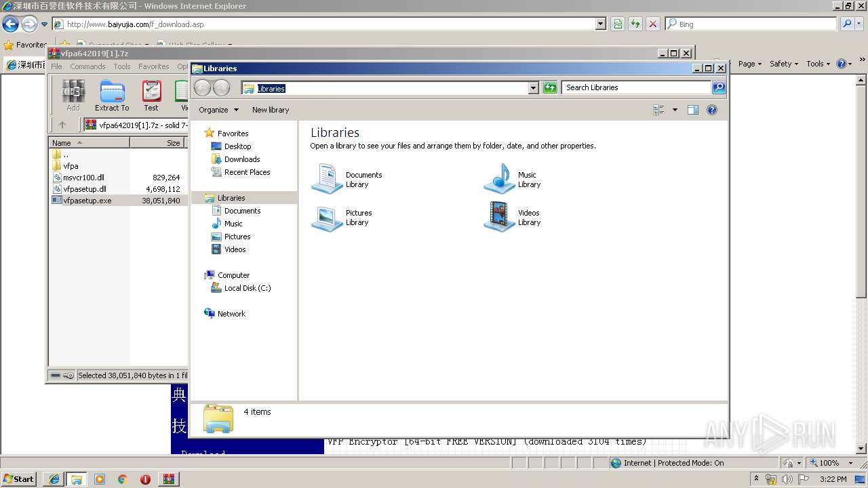868x488 pixels.
Task: Stop loading page in Internet Explorer
Action: coord(653,24)
